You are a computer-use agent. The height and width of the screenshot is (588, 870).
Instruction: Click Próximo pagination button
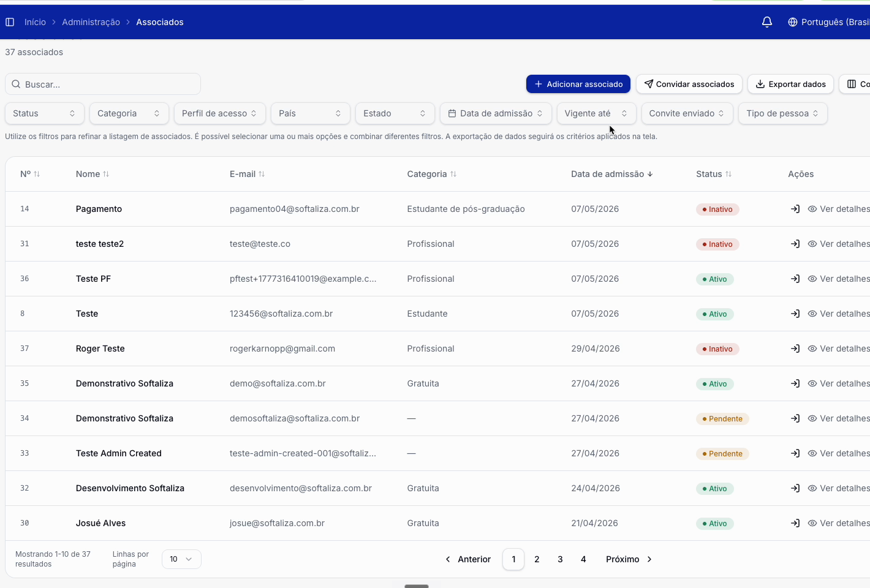tap(629, 559)
